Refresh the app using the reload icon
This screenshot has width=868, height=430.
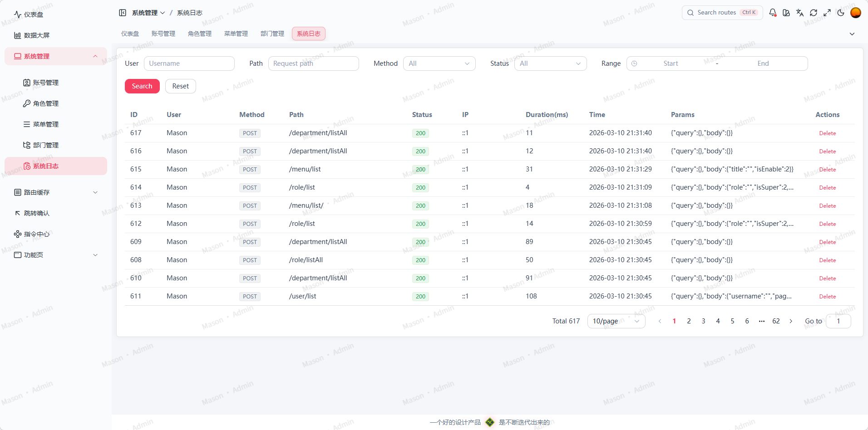tap(814, 12)
